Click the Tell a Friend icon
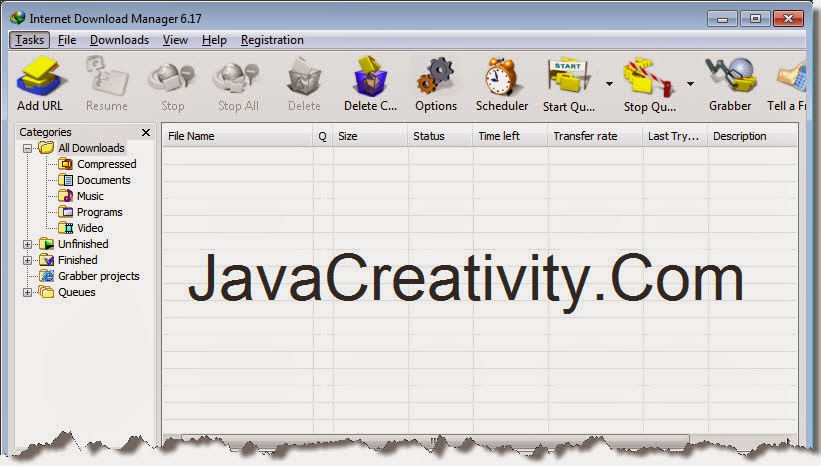Image resolution: width=821 pixels, height=466 pixels. 791,77
